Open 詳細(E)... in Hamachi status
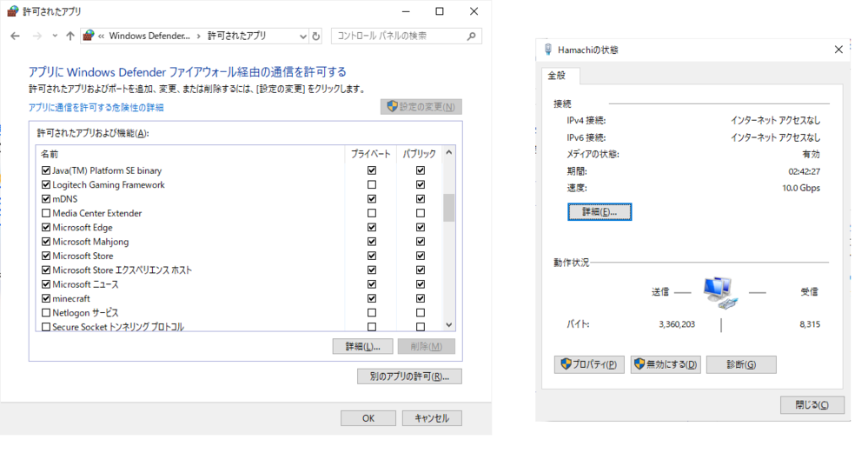The height and width of the screenshot is (453, 868). [600, 212]
